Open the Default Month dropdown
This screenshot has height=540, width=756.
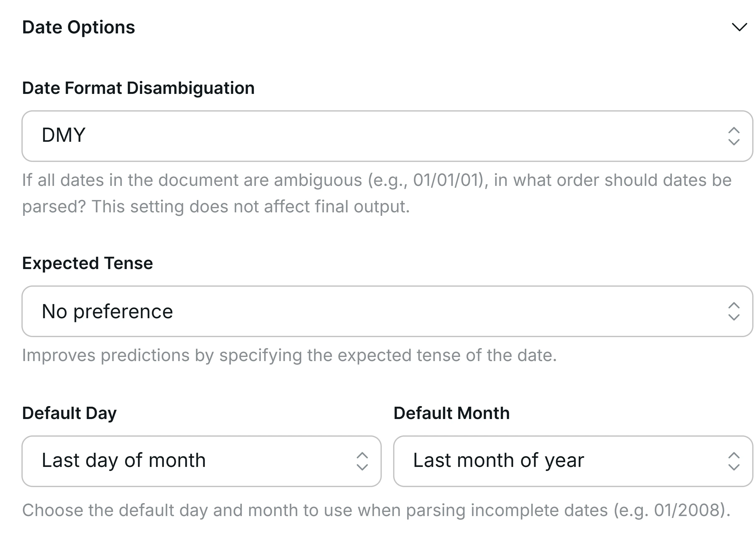click(574, 461)
